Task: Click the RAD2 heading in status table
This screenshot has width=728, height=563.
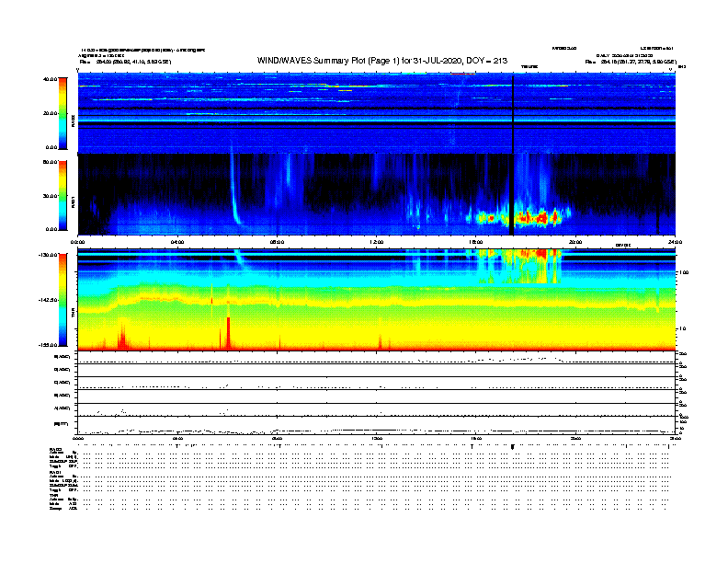Action: coord(56,450)
